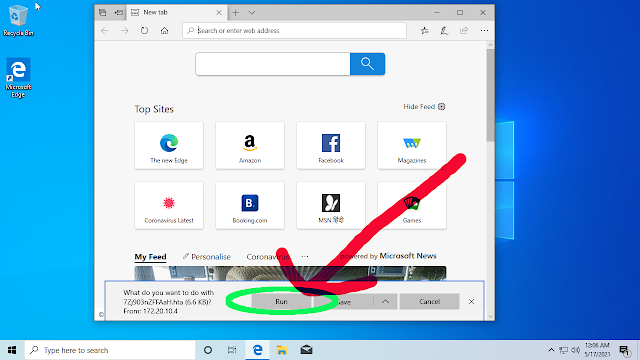
Task: Click the Save button in download bar
Action: 343,302
